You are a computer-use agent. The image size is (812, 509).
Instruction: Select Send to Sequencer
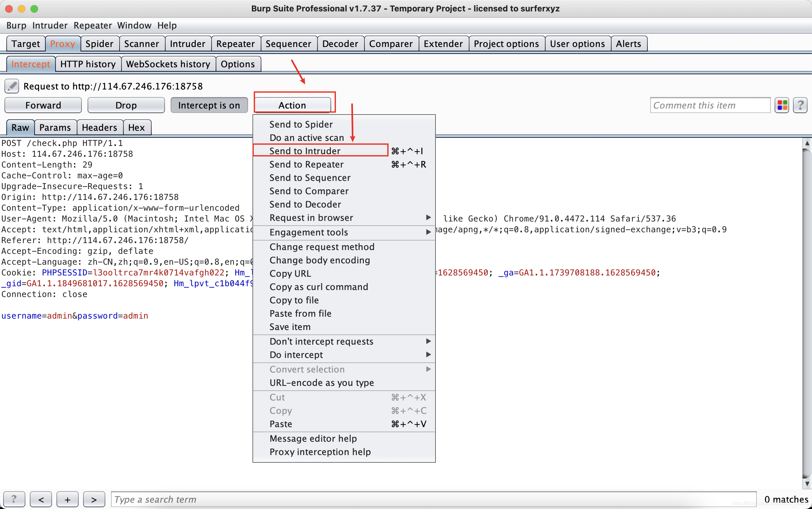pyautogui.click(x=344, y=178)
